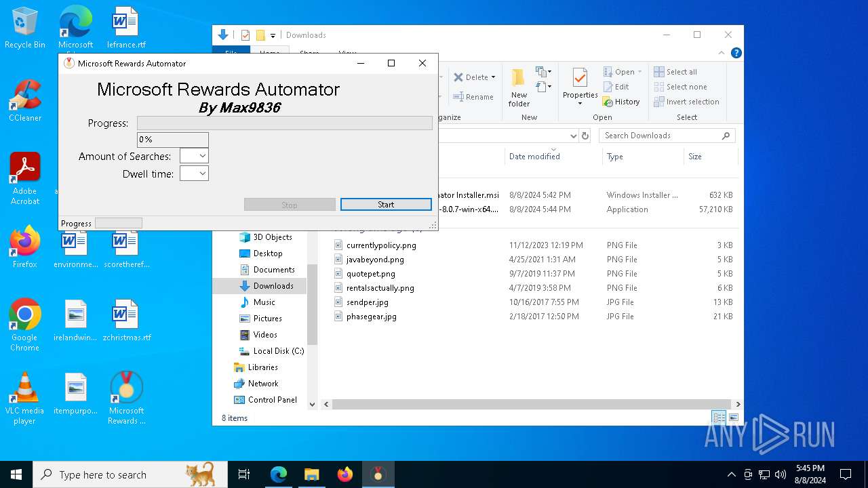Select the rentalsactually.png file

(x=380, y=288)
